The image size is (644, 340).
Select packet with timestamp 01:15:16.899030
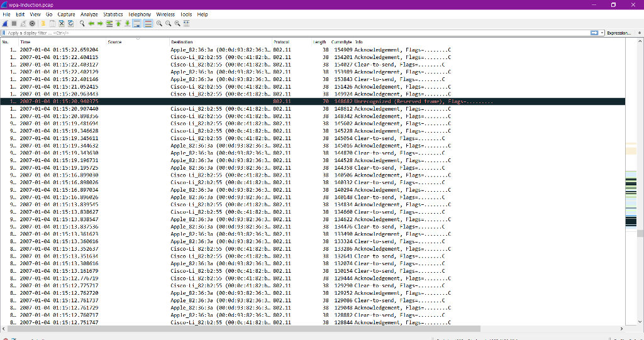tap(313, 175)
